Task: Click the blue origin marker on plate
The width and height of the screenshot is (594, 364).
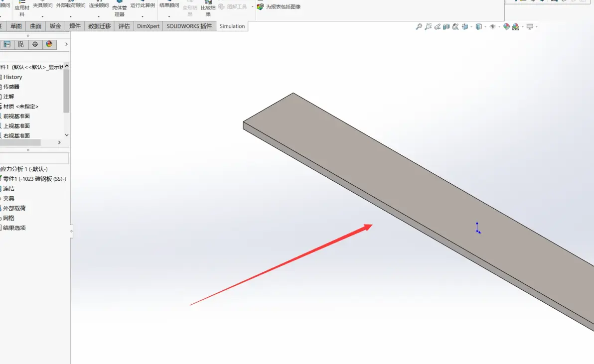Action: pyautogui.click(x=478, y=228)
